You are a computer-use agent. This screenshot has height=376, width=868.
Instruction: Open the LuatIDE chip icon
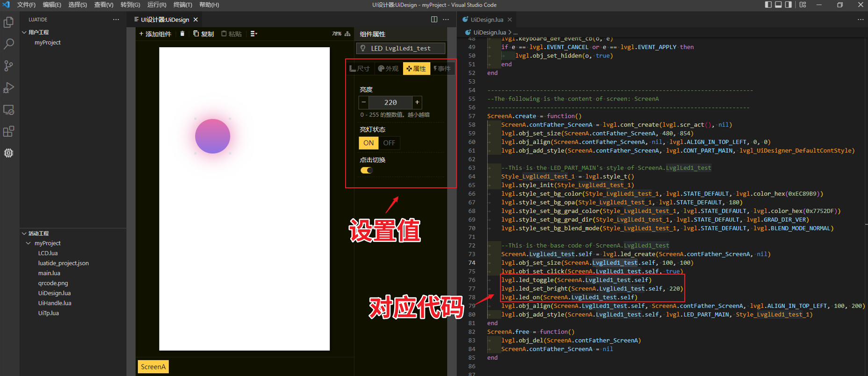click(x=8, y=153)
